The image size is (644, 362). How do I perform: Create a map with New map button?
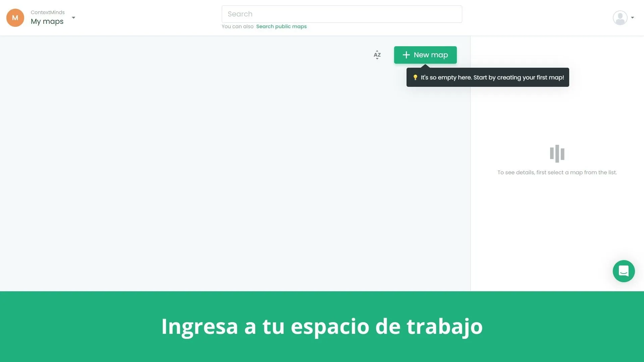pos(425,55)
